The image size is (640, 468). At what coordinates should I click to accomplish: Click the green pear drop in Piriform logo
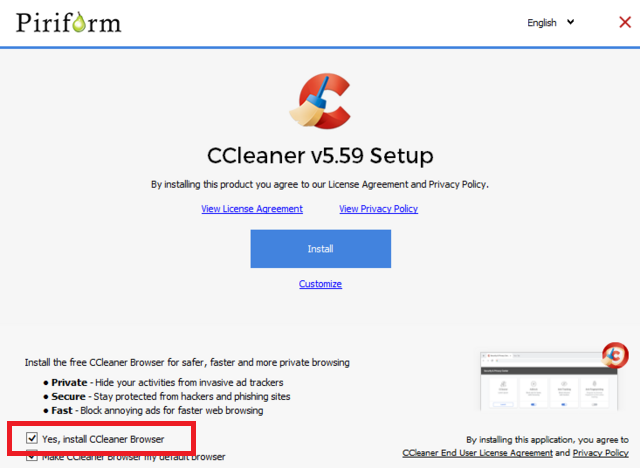79,22
